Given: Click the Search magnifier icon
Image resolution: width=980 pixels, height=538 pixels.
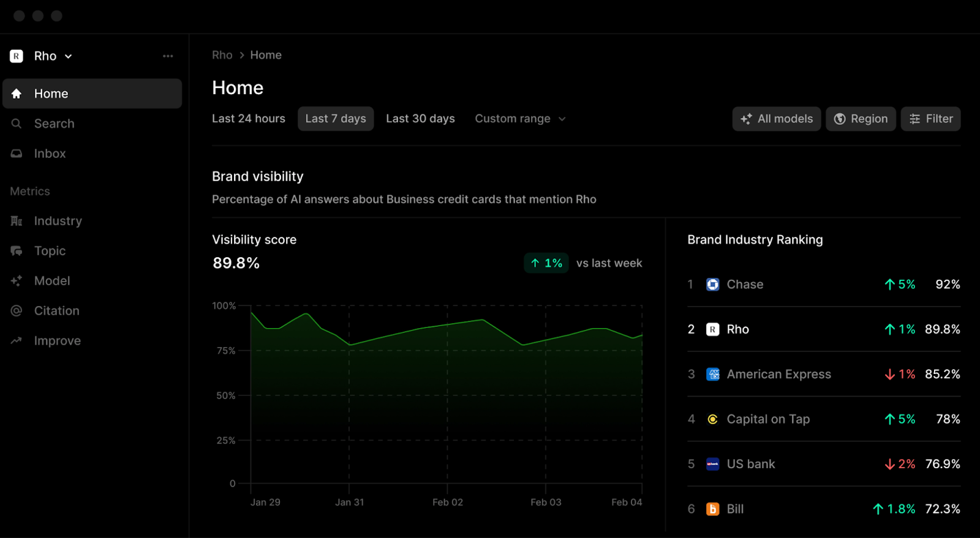Looking at the screenshot, I should click(17, 124).
